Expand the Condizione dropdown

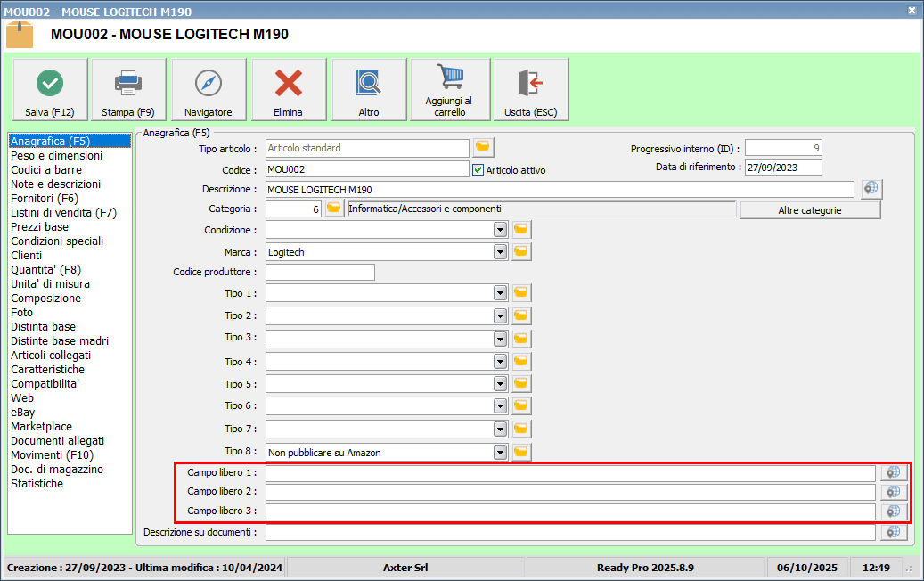coord(500,229)
